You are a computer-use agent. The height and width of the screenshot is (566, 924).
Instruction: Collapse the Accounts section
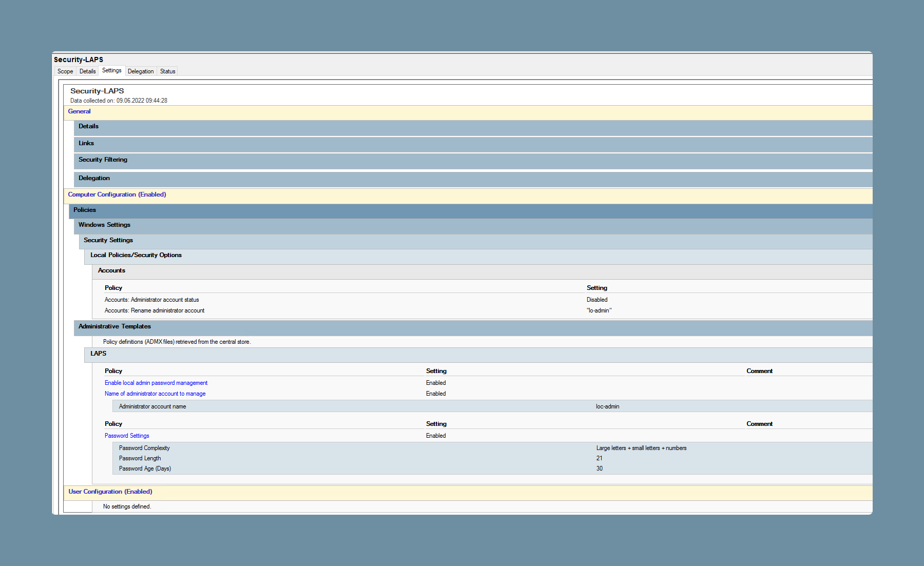(x=482, y=272)
